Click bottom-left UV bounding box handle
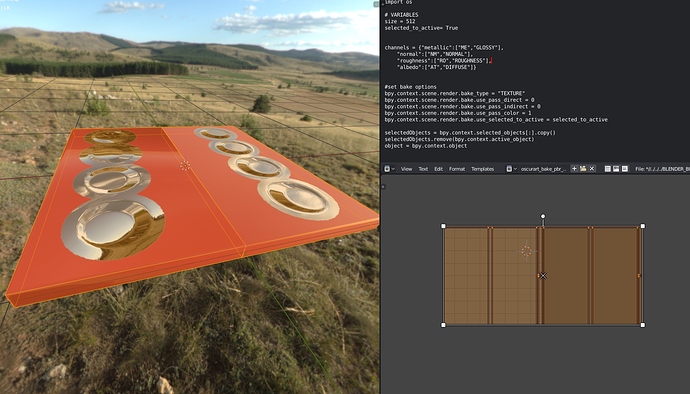This screenshot has width=690, height=394. tap(444, 325)
